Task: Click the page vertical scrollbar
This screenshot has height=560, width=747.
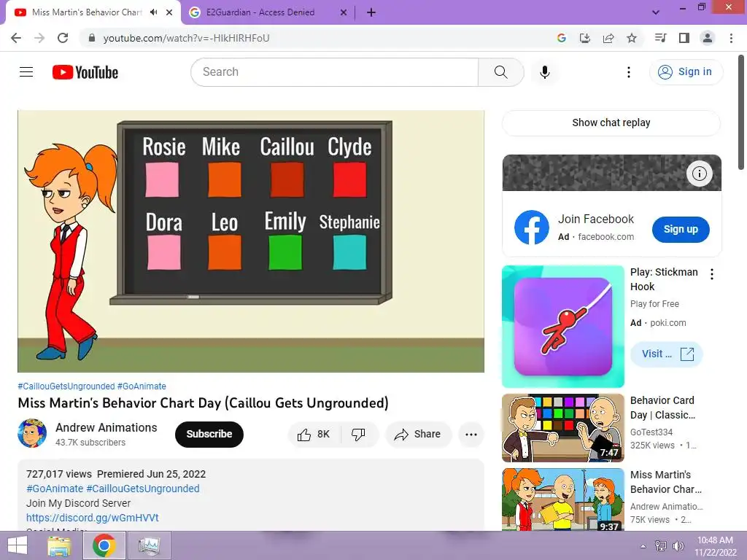Action: [741, 112]
